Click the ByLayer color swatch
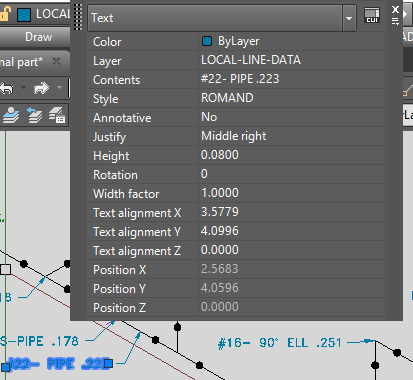 207,41
